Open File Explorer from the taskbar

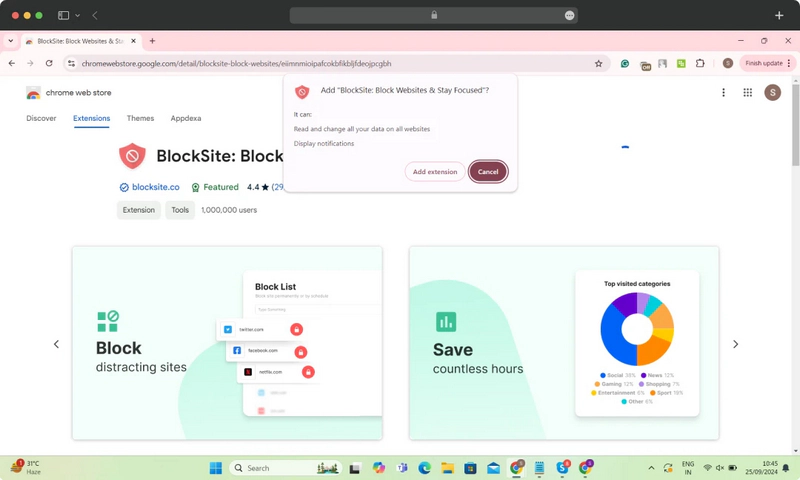coord(447,468)
